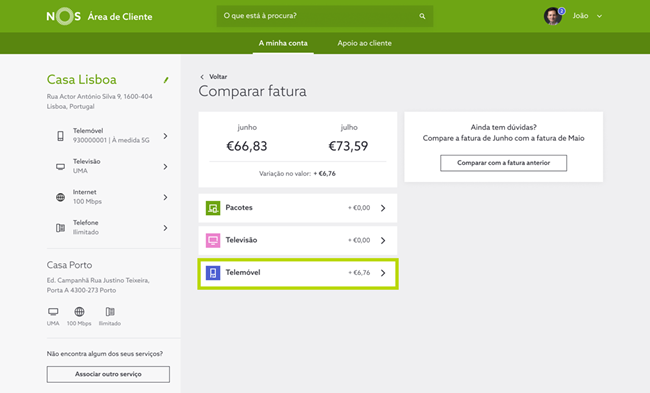Switch to the Apoio ao cliente tab
650x393 pixels.
(x=364, y=43)
